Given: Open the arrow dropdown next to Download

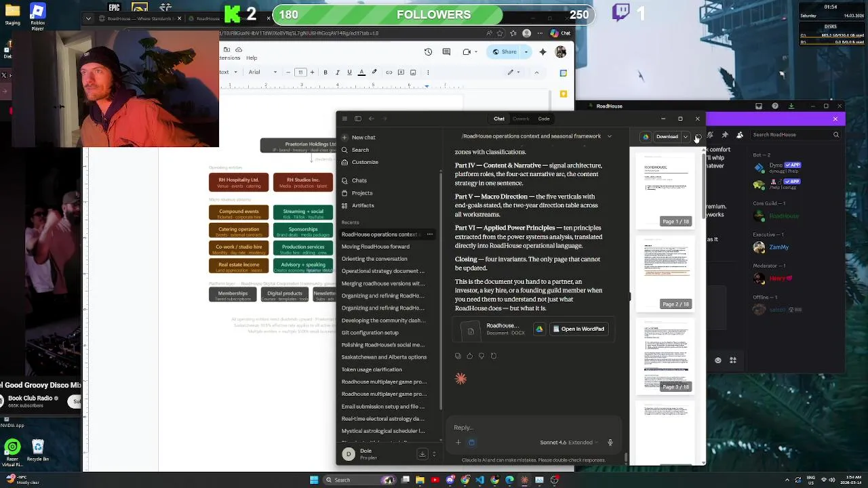Looking at the screenshot, I should 686,137.
